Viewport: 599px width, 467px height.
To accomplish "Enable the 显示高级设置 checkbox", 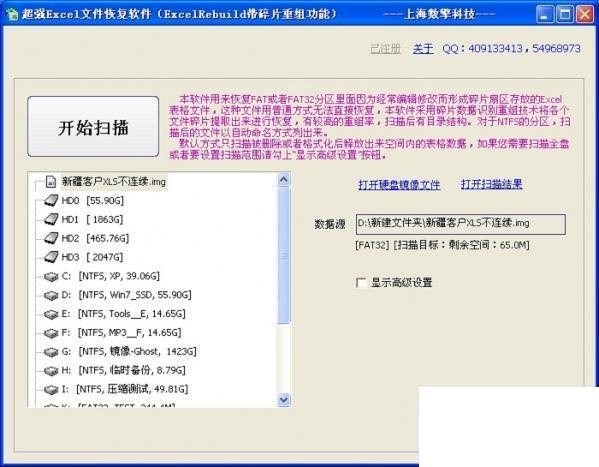I will tap(361, 283).
